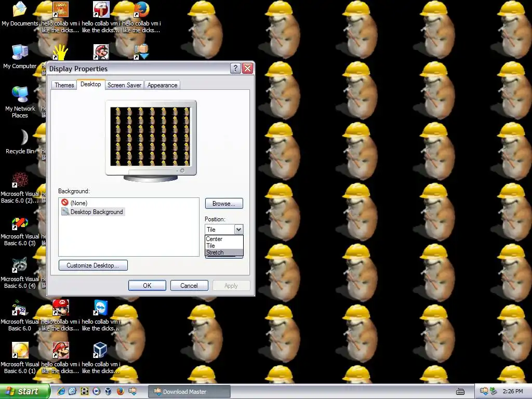The image size is (532, 399).
Task: Select Desktop Background in the Background list
Action: (92, 212)
